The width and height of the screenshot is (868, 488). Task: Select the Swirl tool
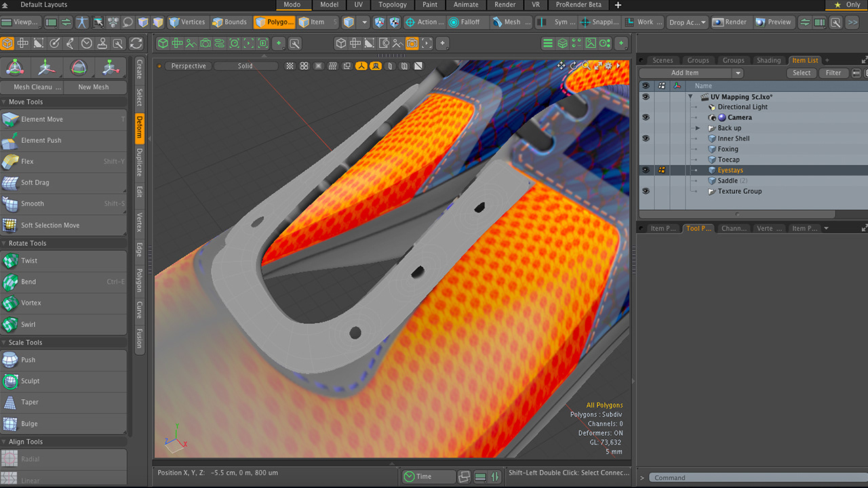(64, 324)
